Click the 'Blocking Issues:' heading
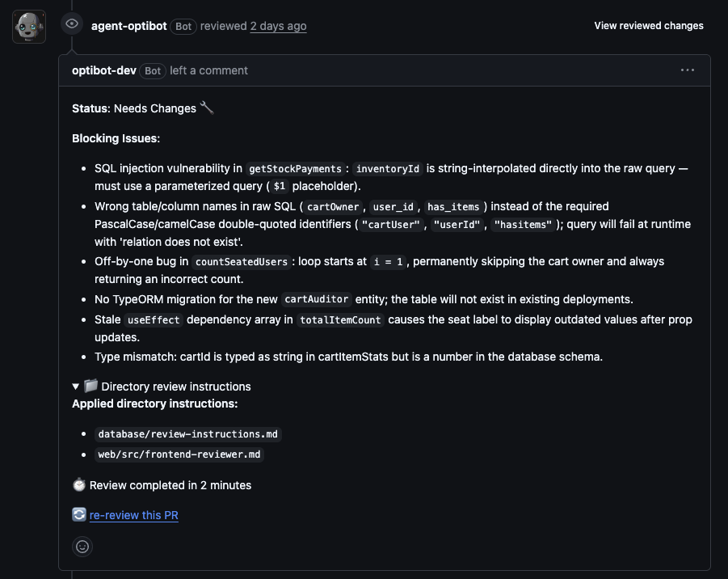This screenshot has height=579, width=728. pos(116,138)
